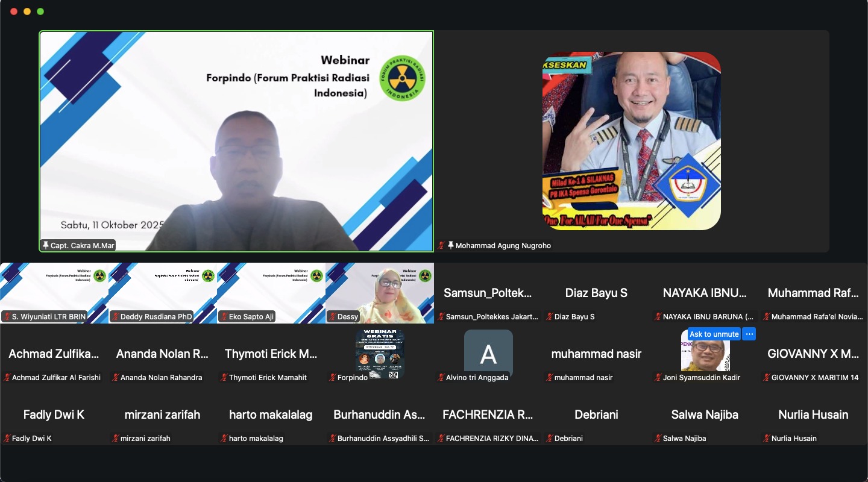This screenshot has height=482, width=868.
Task: Click the muted mic icon for Mohammad Agung Nugroho
Action: [442, 245]
